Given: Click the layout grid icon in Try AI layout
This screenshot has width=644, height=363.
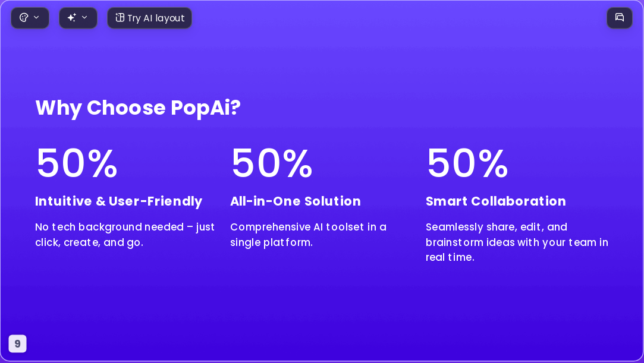Looking at the screenshot, I should [120, 18].
